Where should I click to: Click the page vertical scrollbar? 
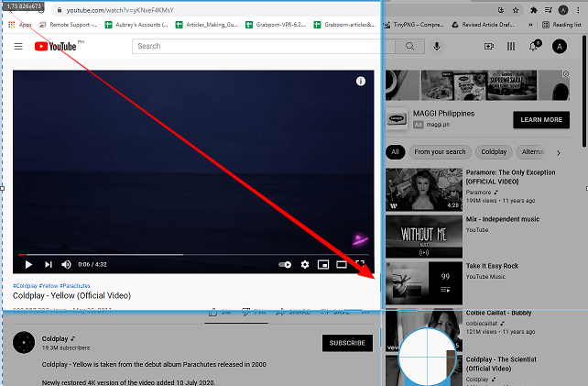tap(584, 91)
